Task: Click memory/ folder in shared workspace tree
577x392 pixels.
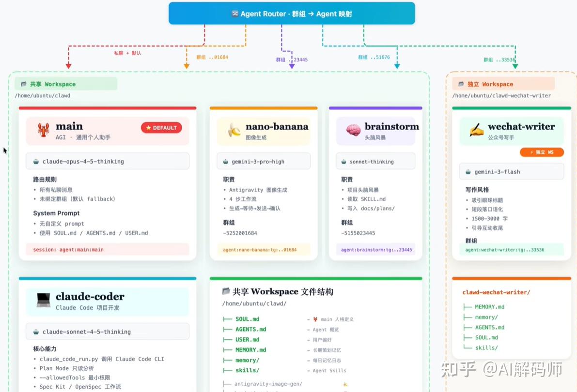Action: click(247, 361)
